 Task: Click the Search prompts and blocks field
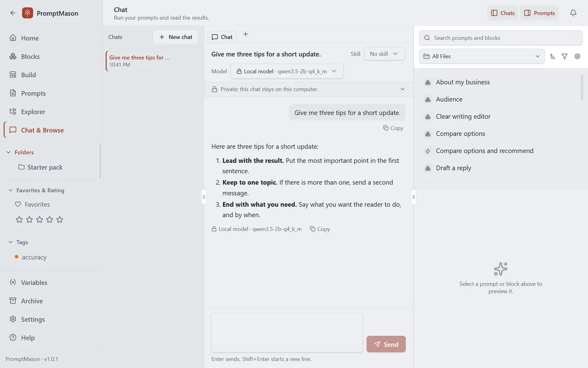[x=501, y=38]
